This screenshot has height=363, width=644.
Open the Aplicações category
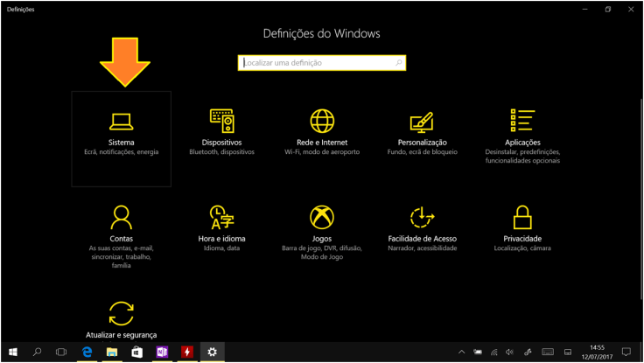click(x=522, y=133)
